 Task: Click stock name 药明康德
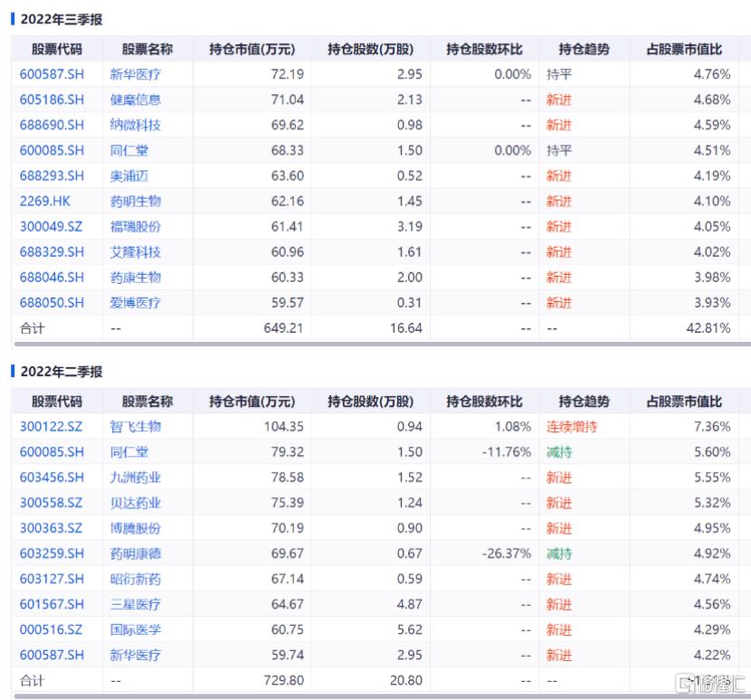click(x=136, y=553)
